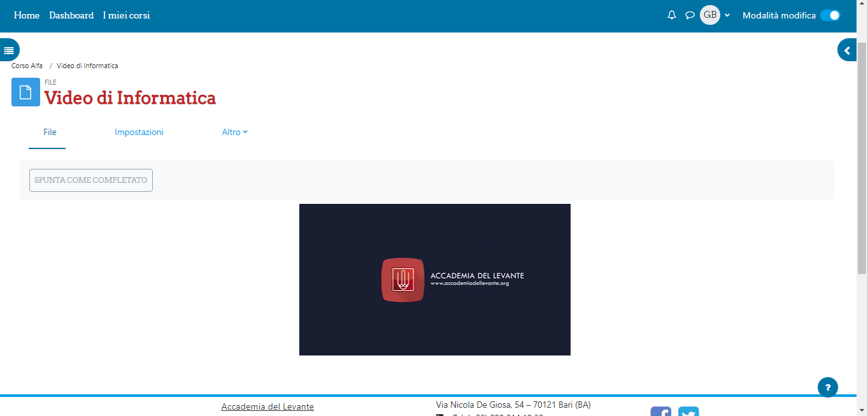Expand the Altro dropdown menu
Viewport: 868px width, 416px height.
click(234, 132)
